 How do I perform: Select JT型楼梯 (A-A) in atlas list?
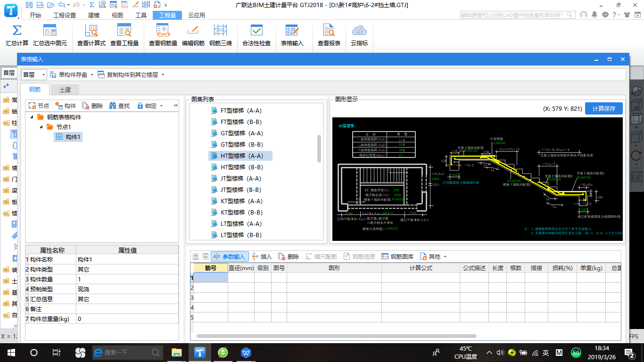235,179
